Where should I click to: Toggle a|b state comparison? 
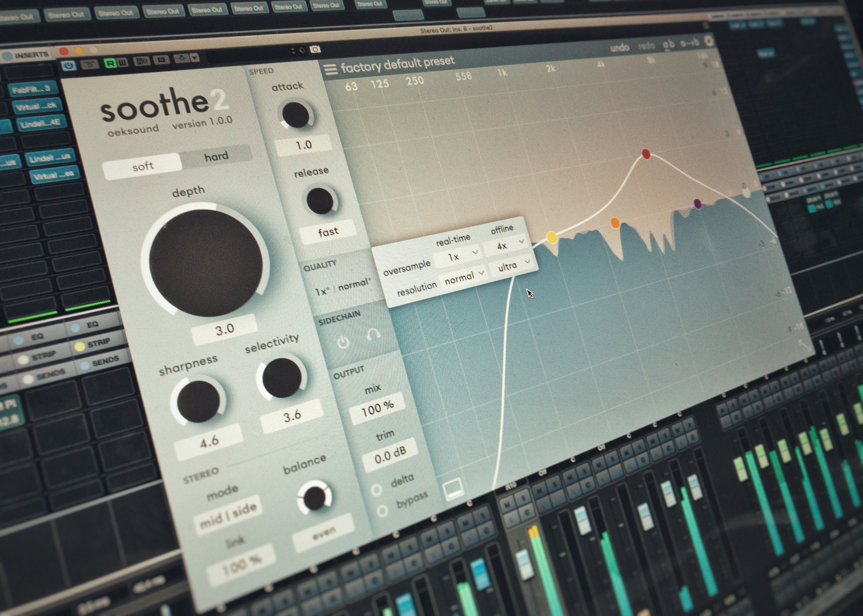(x=669, y=44)
